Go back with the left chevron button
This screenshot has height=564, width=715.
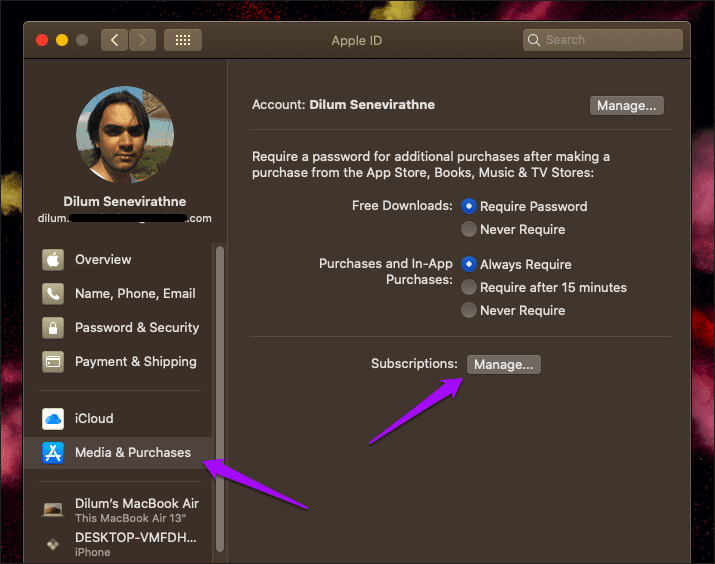point(114,40)
